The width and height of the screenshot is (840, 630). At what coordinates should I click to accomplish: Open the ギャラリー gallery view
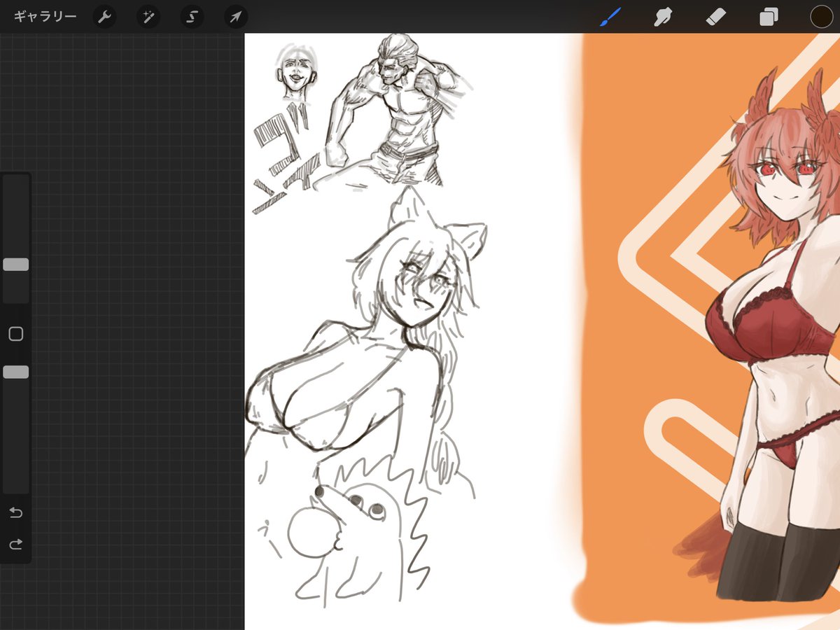click(x=45, y=16)
